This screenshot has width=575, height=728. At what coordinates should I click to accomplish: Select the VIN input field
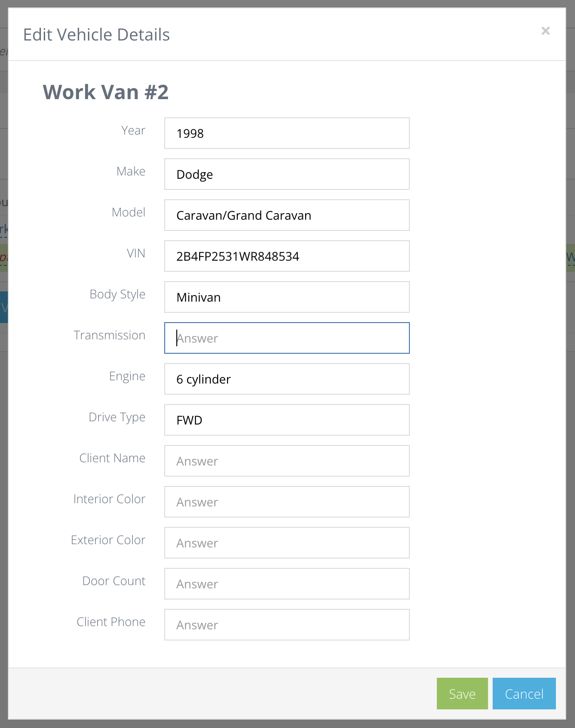pos(287,256)
